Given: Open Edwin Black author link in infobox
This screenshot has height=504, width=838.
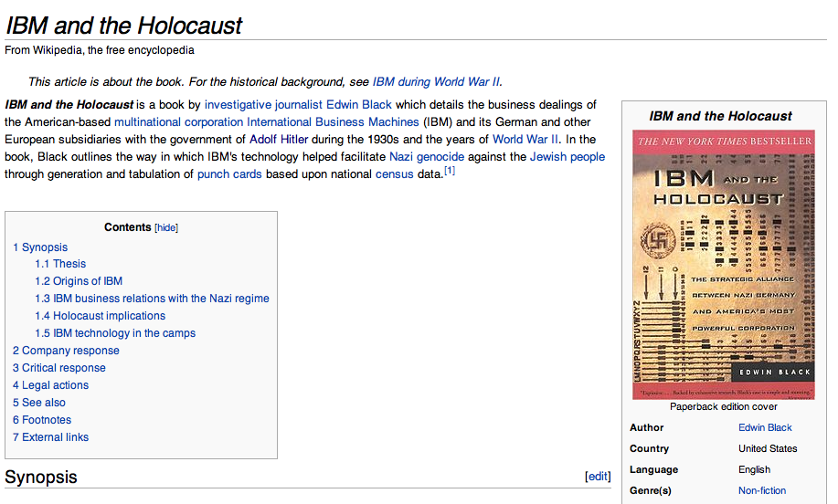Looking at the screenshot, I should coord(765,427).
